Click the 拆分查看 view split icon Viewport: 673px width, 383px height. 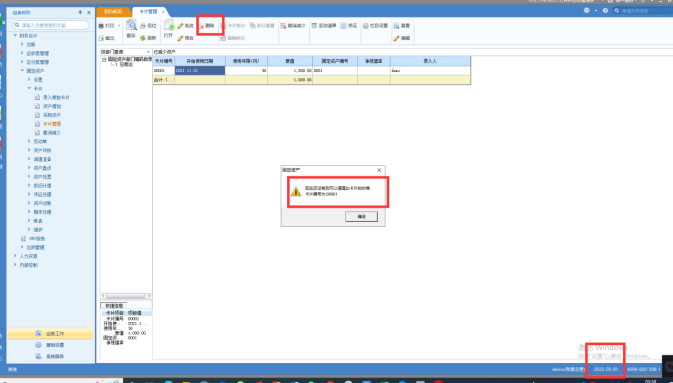252,26
